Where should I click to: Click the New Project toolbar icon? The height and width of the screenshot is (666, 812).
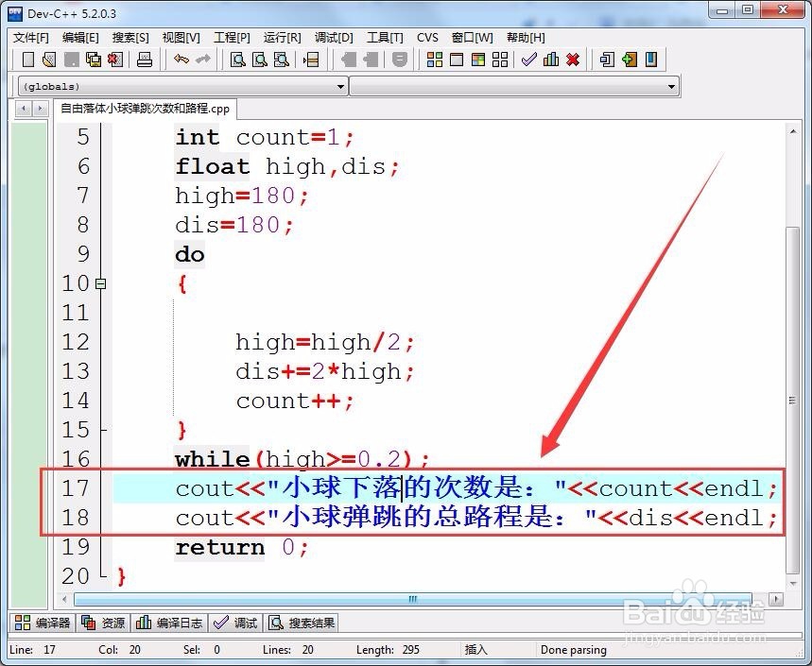(x=607, y=60)
